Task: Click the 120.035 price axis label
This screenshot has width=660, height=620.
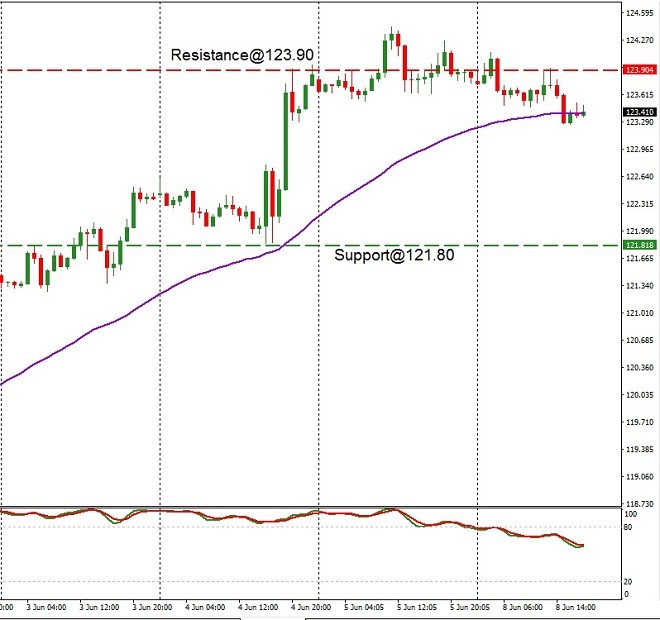Action: 640,395
